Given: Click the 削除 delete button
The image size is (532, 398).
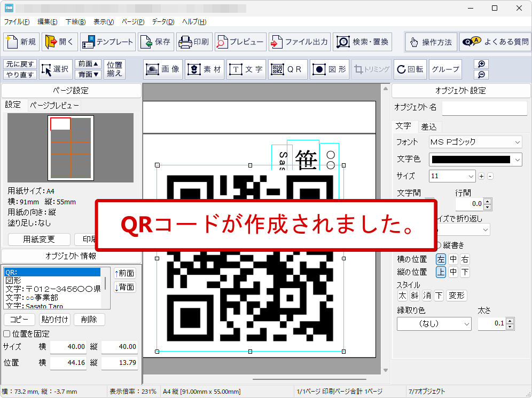Looking at the screenshot, I should coord(89,320).
